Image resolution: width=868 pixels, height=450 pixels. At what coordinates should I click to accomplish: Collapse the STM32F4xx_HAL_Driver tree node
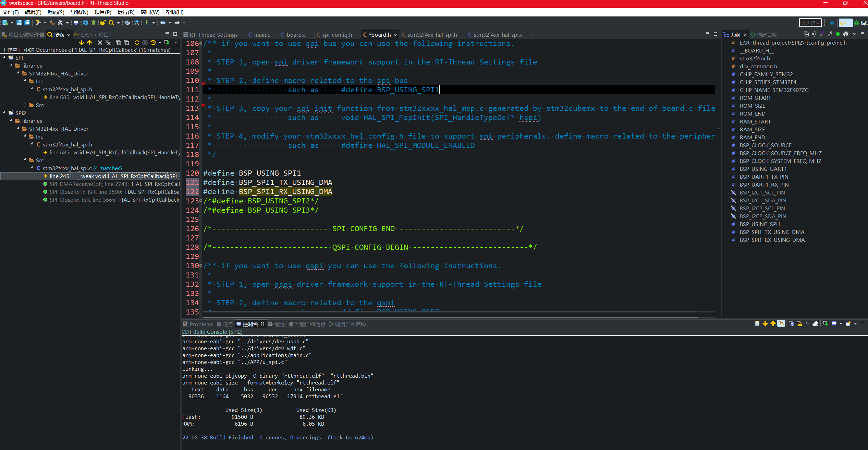[x=18, y=73]
